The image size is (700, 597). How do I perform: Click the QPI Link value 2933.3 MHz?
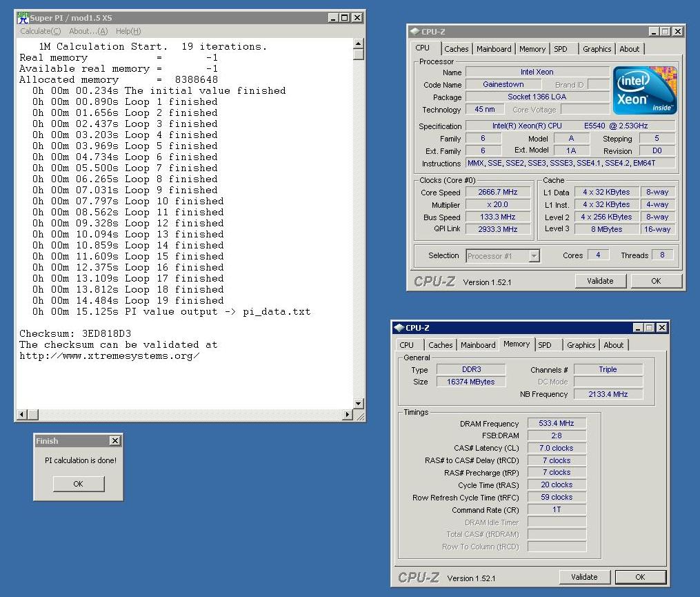pos(498,229)
